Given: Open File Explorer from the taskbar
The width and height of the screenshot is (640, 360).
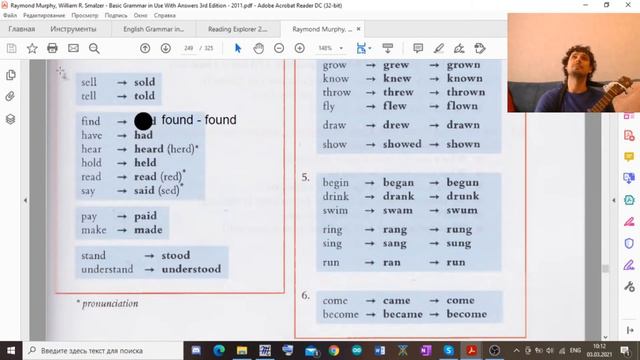Looking at the screenshot, I should pyautogui.click(x=242, y=351).
